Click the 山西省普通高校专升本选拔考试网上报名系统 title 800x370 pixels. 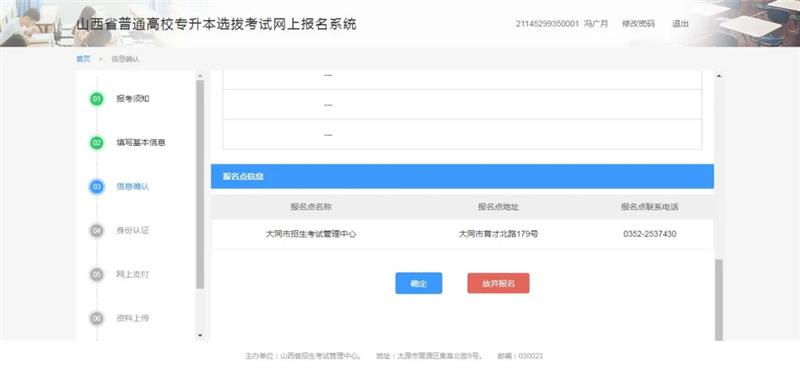coord(216,24)
